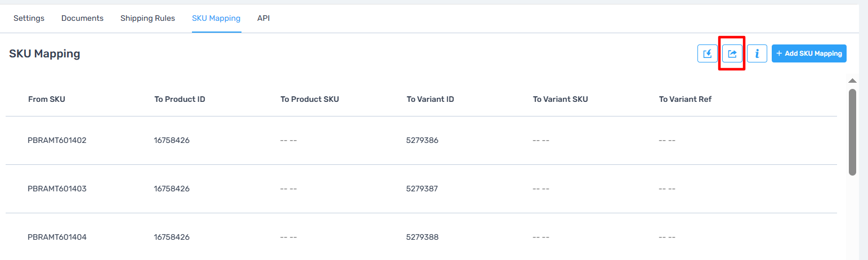Image resolution: width=868 pixels, height=260 pixels.
Task: Select the row with SKU PBRAMT601404
Action: (x=421, y=237)
